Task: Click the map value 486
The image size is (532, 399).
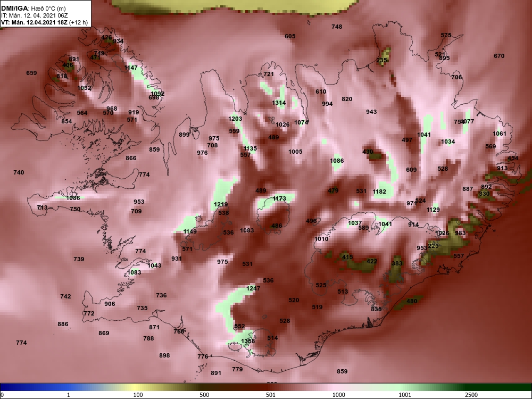Action: [277, 226]
